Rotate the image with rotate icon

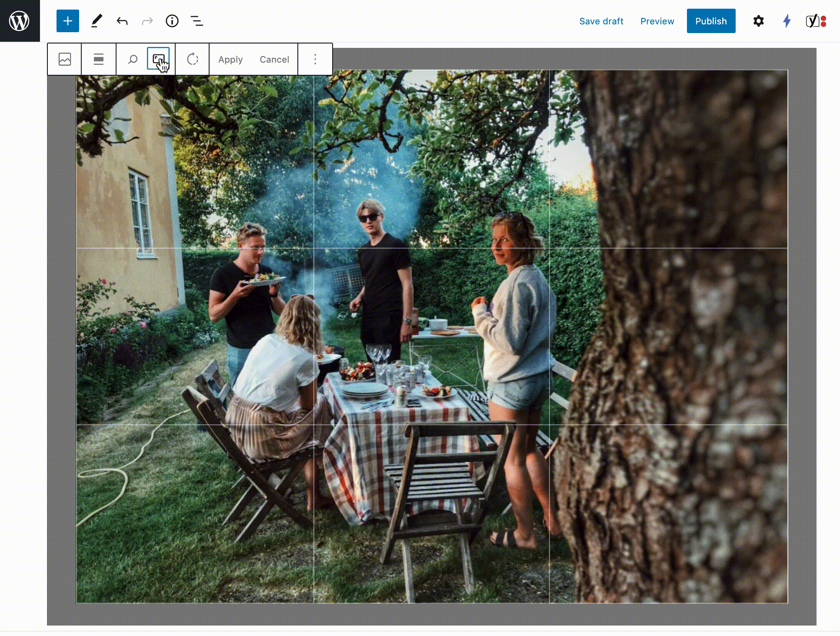pos(193,59)
